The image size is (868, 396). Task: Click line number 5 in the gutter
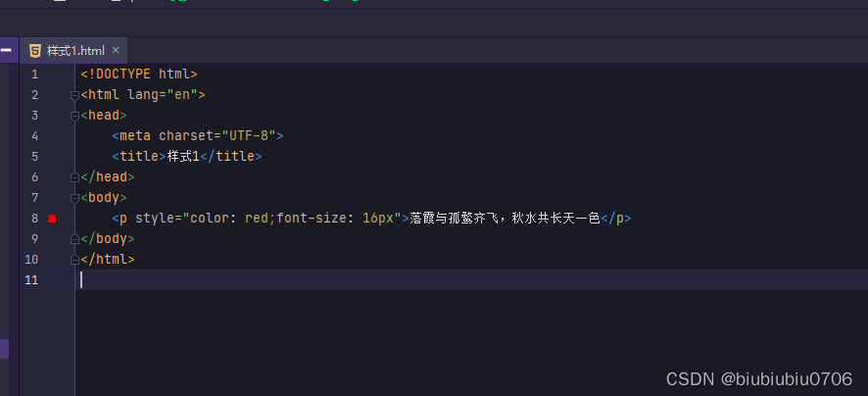click(34, 157)
